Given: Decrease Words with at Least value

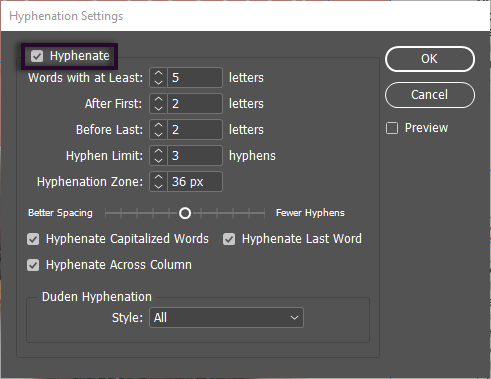Looking at the screenshot, I should click(x=159, y=82).
